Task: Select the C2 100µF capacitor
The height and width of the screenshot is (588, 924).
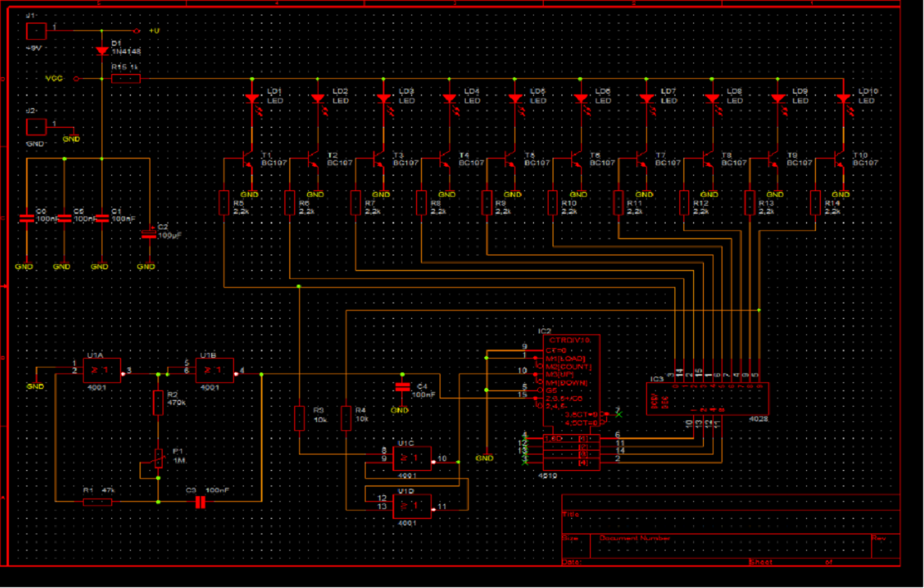Action: pos(149,234)
